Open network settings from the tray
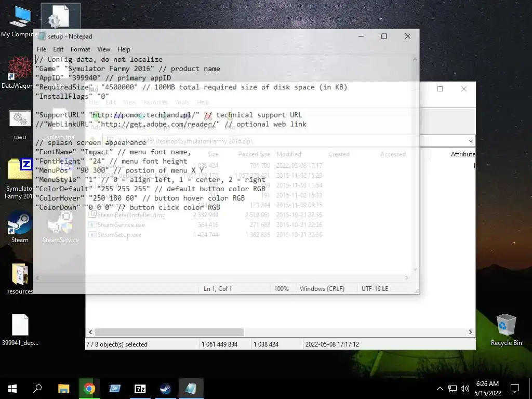532x399 pixels. 453,389
